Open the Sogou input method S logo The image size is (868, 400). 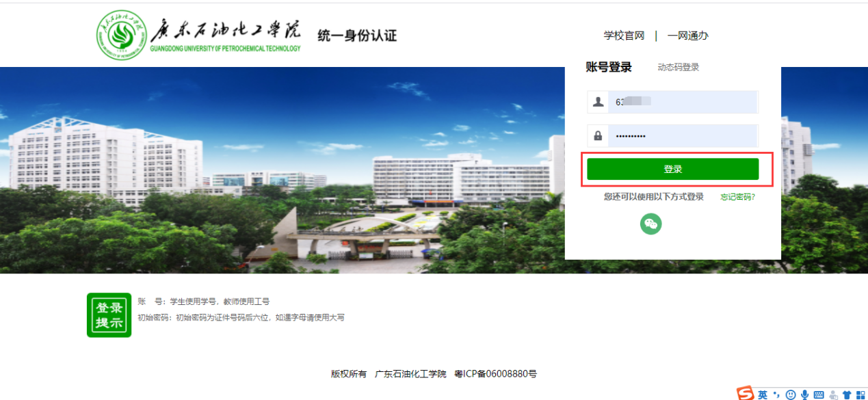[745, 394]
